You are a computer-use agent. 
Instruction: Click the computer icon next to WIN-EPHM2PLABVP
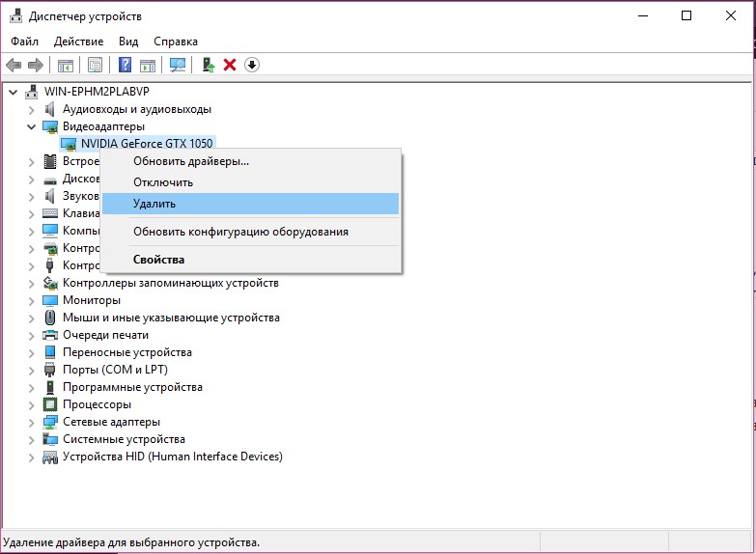tap(32, 92)
